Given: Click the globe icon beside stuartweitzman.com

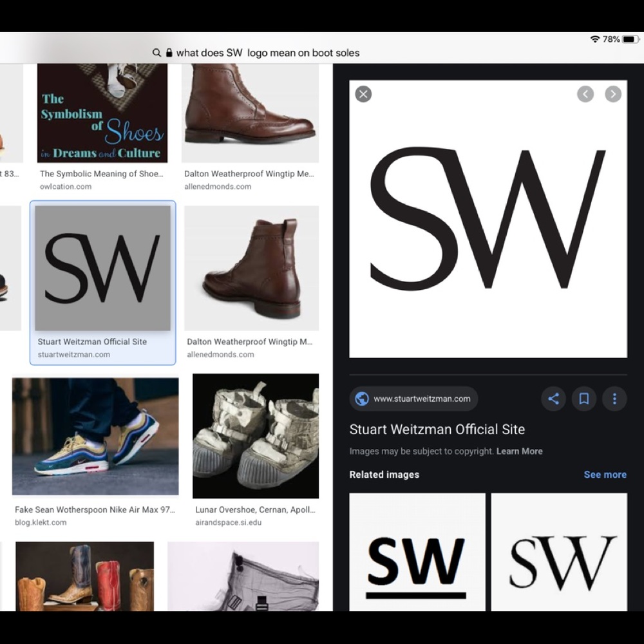Looking at the screenshot, I should pyautogui.click(x=361, y=399).
